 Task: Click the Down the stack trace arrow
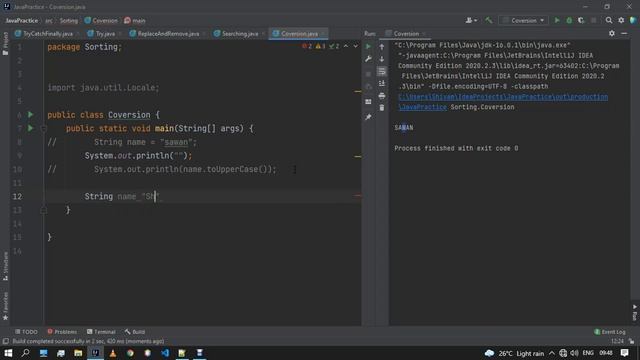[x=382, y=59]
